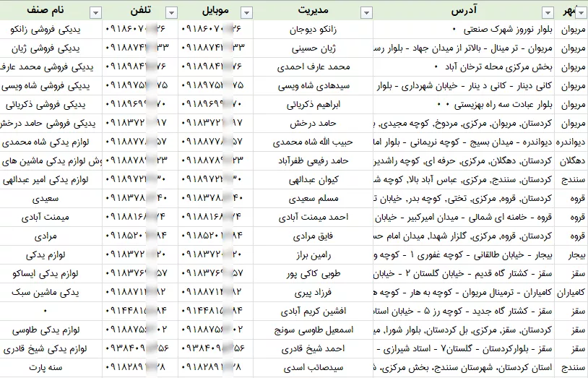This screenshot has height=378, width=588.
Task: Select cell اسمعیل طاوسی سونج
Action: pos(313,330)
